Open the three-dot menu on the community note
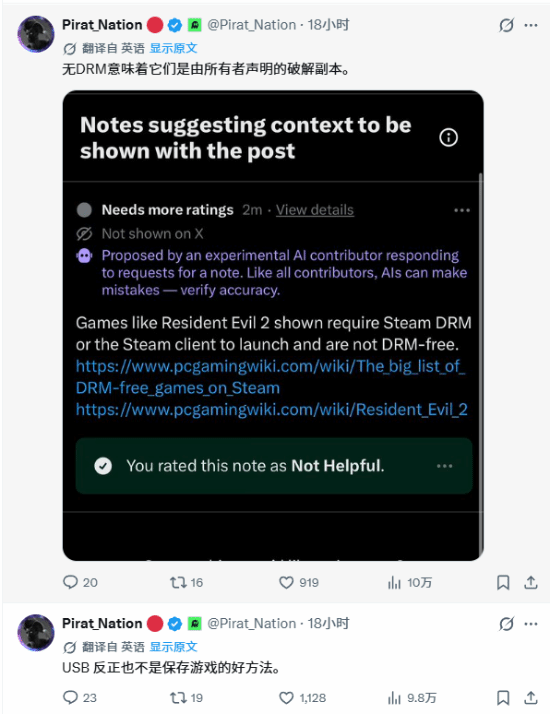The height and width of the screenshot is (714, 550). tap(462, 210)
